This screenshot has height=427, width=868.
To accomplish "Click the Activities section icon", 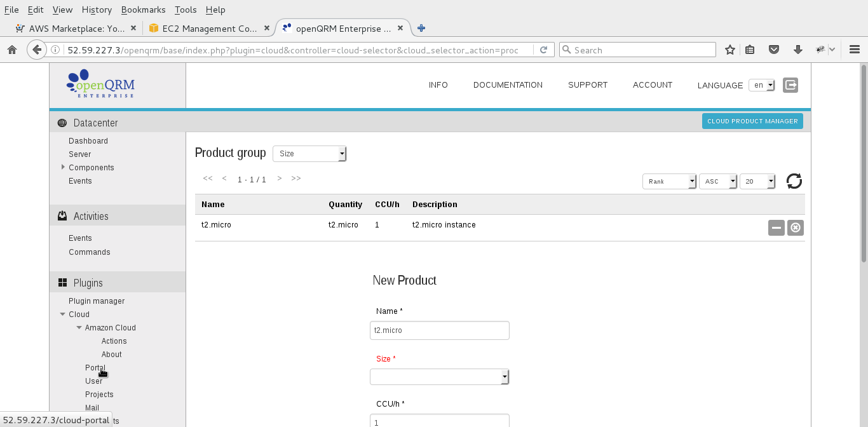I will point(62,216).
